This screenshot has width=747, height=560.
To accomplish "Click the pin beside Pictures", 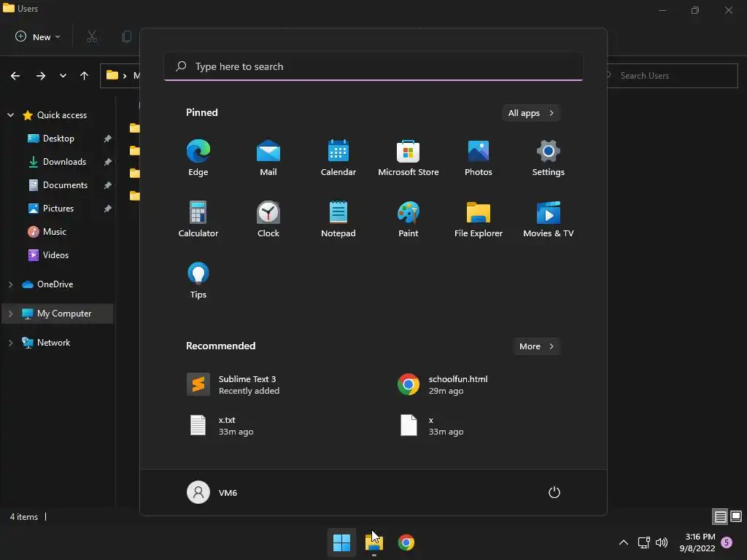I will [x=108, y=209].
